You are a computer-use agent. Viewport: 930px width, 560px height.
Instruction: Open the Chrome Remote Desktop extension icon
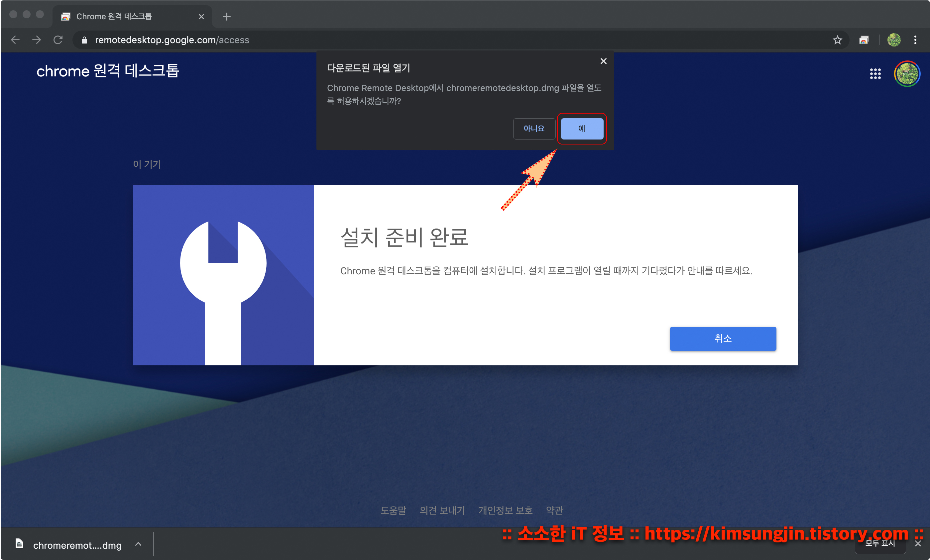click(x=864, y=40)
